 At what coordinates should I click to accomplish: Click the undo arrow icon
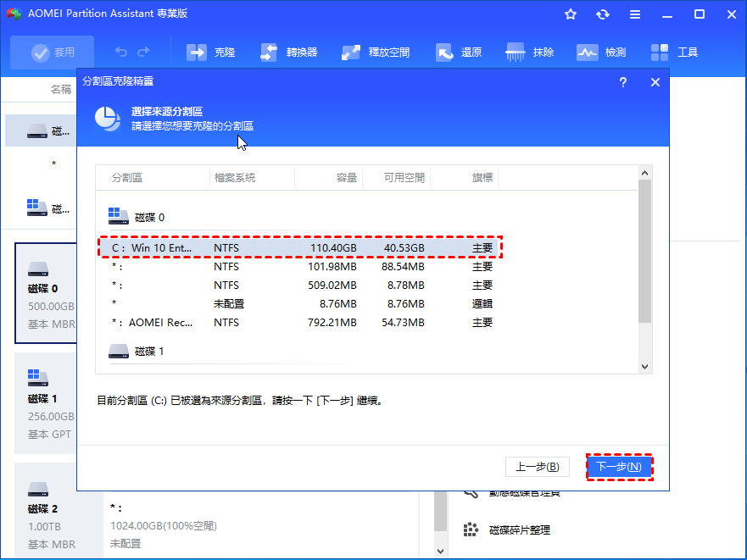[x=121, y=52]
